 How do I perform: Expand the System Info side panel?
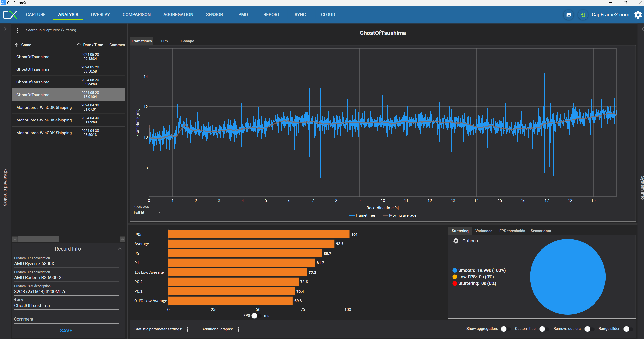click(642, 29)
